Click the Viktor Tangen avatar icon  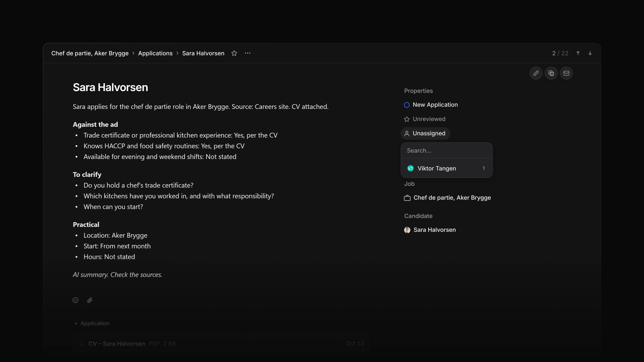tap(410, 168)
